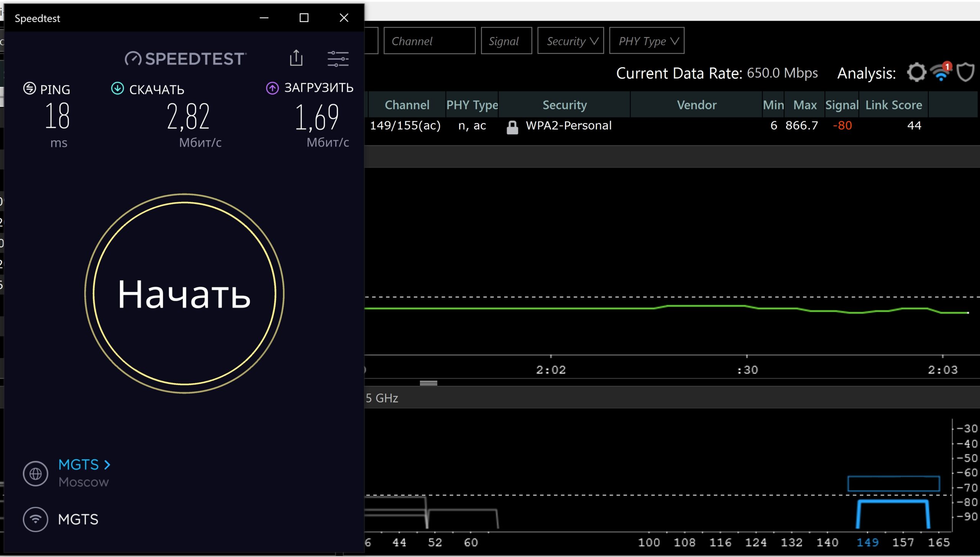The image size is (980, 557).
Task: Close the Speedtest window
Action: pos(344,18)
